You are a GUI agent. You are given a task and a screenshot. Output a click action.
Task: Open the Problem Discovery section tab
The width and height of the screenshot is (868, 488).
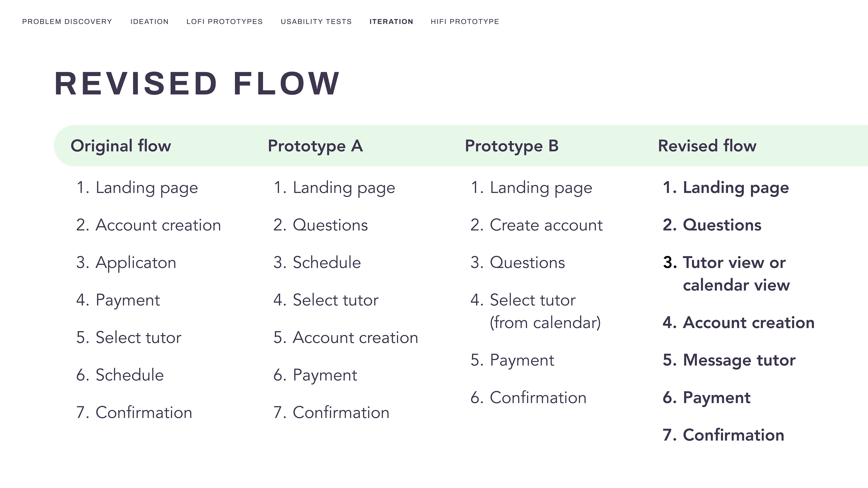click(67, 21)
